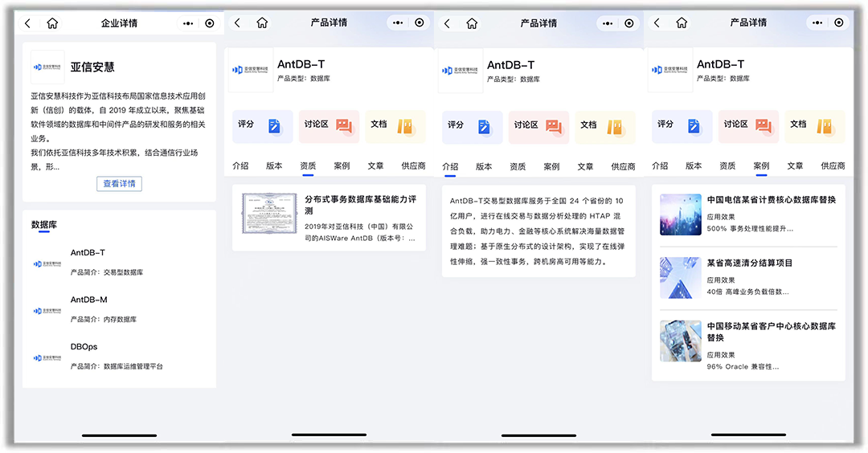This screenshot has height=453, width=868.
Task: Open 评分 card in the 资质 product screen
Action: 262,127
